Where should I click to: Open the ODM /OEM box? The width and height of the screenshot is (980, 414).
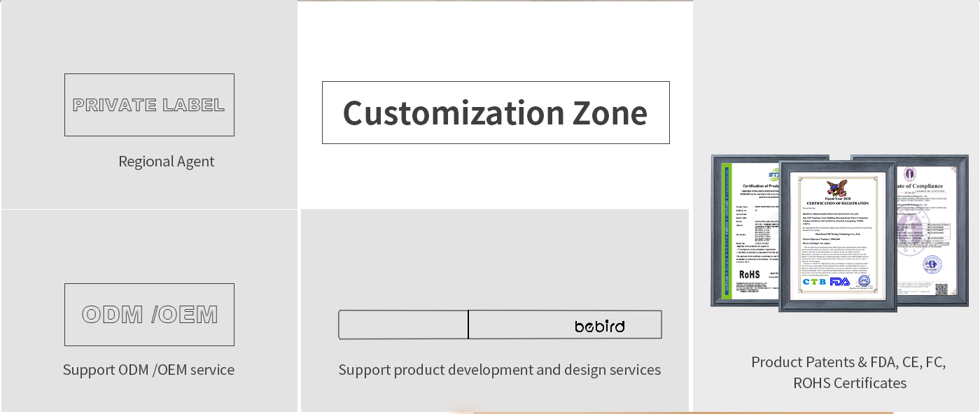click(x=149, y=315)
